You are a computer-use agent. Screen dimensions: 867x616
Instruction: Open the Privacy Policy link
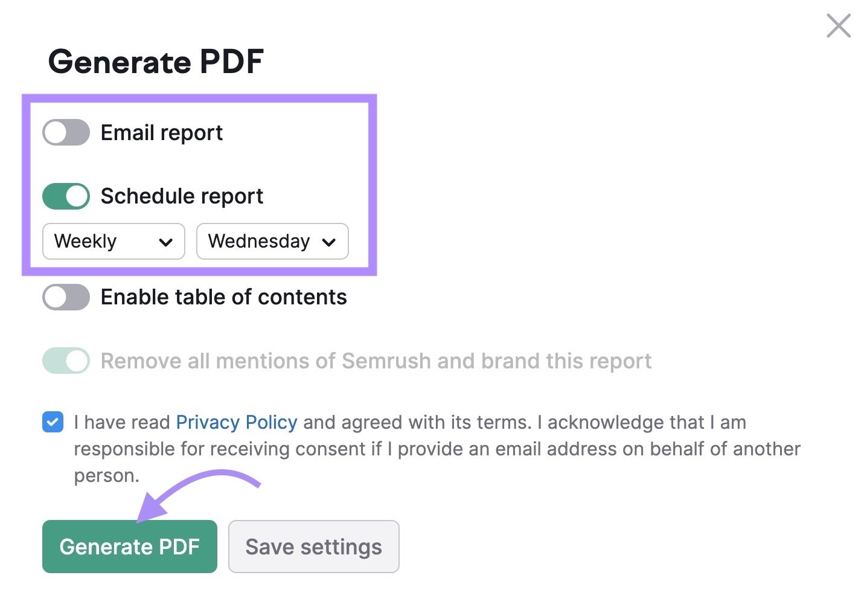click(x=236, y=422)
